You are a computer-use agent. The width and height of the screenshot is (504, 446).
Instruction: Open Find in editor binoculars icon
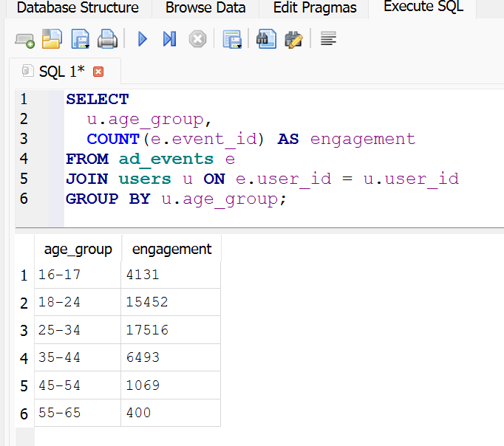266,39
